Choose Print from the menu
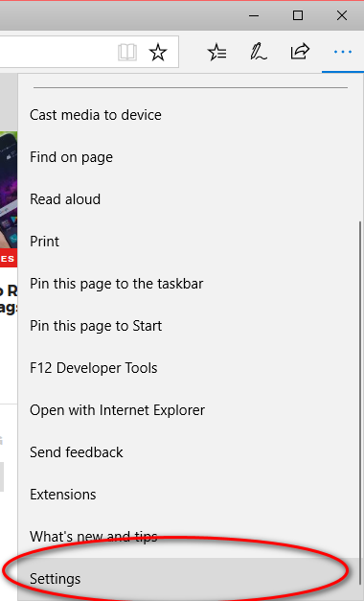364x601 pixels. coord(190,242)
